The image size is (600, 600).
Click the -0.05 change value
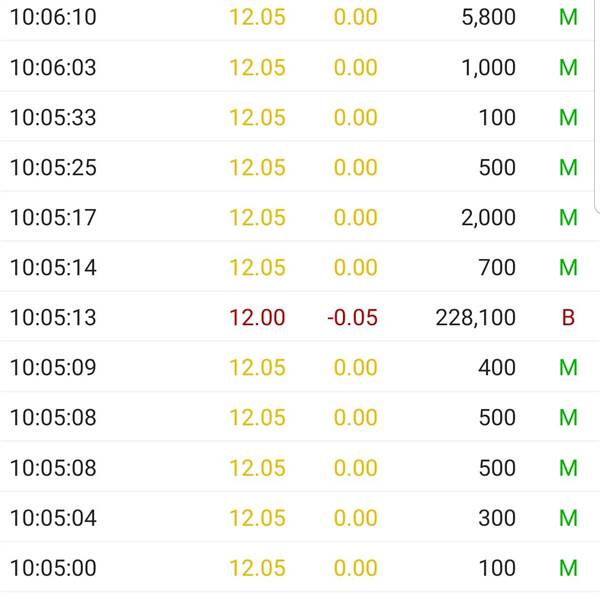[x=352, y=318]
